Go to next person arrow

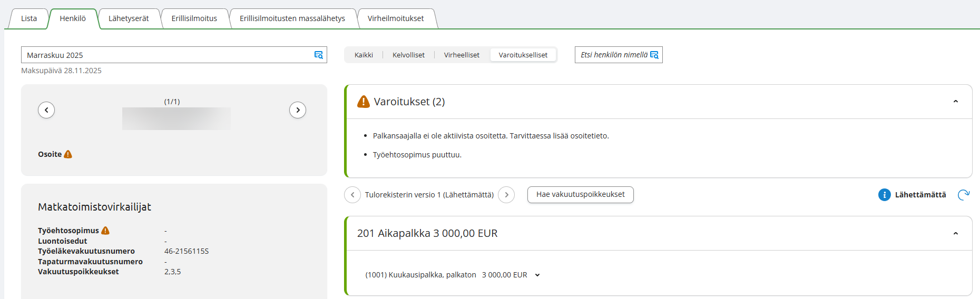pos(298,110)
